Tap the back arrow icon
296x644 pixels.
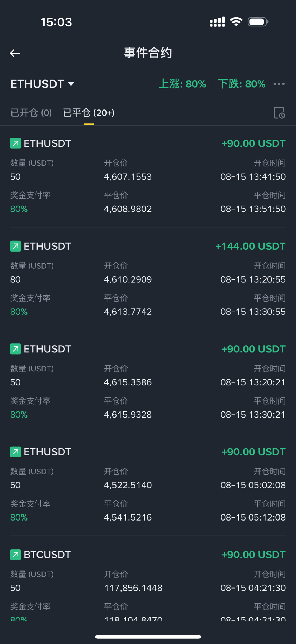pos(15,53)
